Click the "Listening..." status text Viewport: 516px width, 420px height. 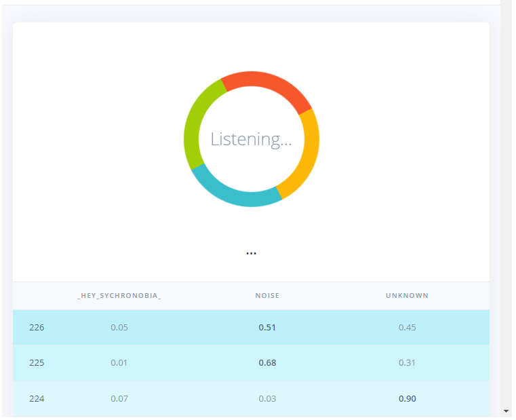tap(251, 139)
